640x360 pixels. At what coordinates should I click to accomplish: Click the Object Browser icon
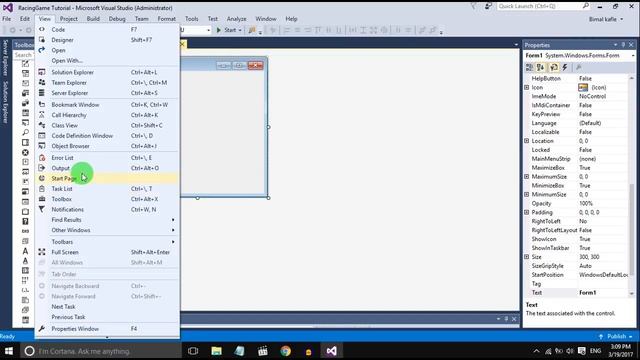pos(42,146)
